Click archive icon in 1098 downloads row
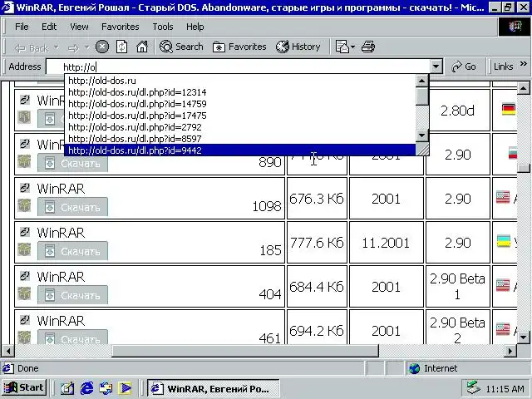The height and width of the screenshot is (399, 532). tap(24, 205)
